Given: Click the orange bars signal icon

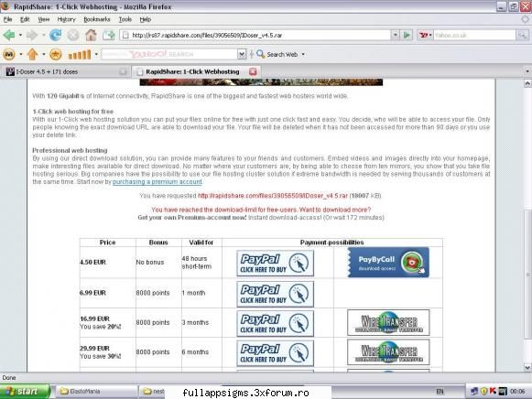Looking at the screenshot, I should (x=80, y=54).
